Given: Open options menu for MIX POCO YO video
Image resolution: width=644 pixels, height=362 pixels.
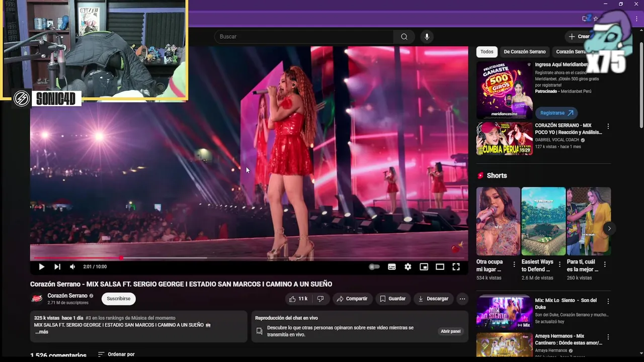Looking at the screenshot, I should (x=608, y=127).
